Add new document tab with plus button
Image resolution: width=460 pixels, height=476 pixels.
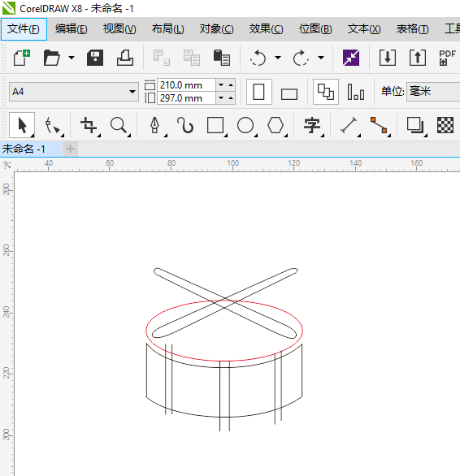70,149
